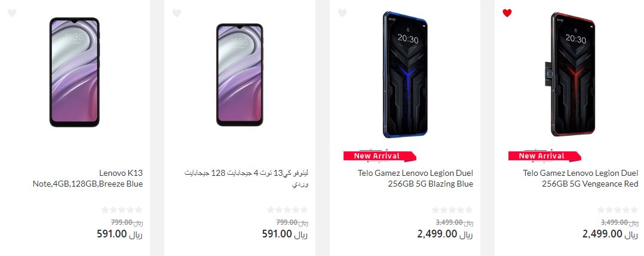Click New Arrival badge on Blazing Blue phone
644x256 pixels.
coord(380,156)
